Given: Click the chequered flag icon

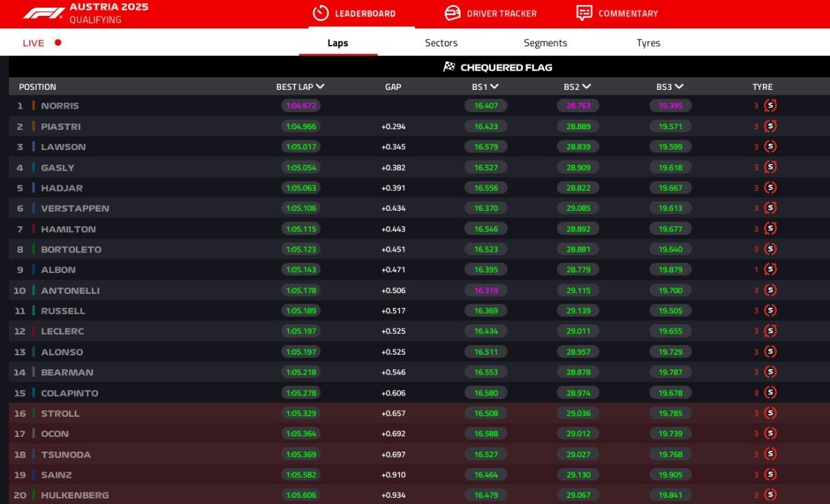Looking at the screenshot, I should [x=450, y=67].
